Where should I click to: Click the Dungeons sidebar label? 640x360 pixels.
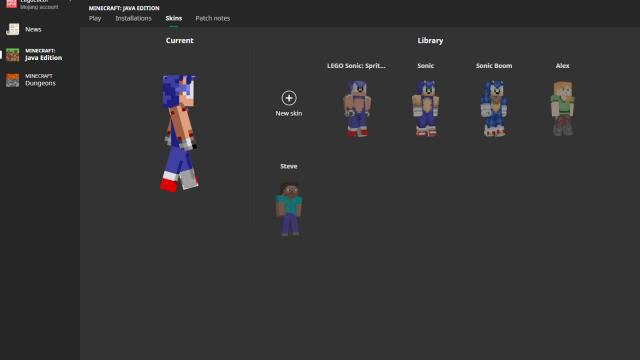point(40,83)
